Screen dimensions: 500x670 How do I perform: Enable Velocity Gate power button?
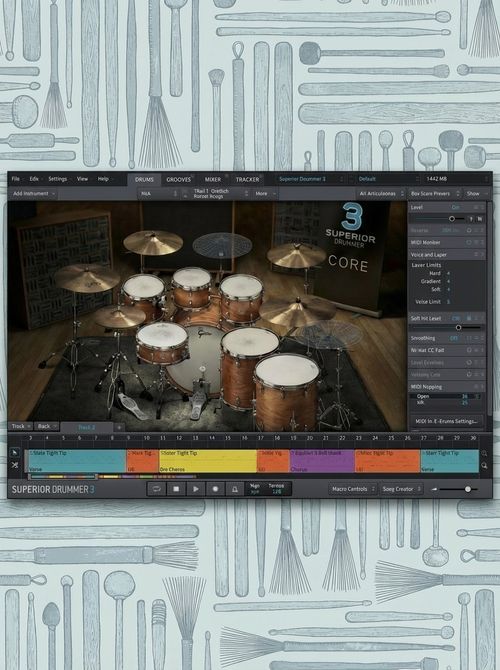click(x=469, y=374)
